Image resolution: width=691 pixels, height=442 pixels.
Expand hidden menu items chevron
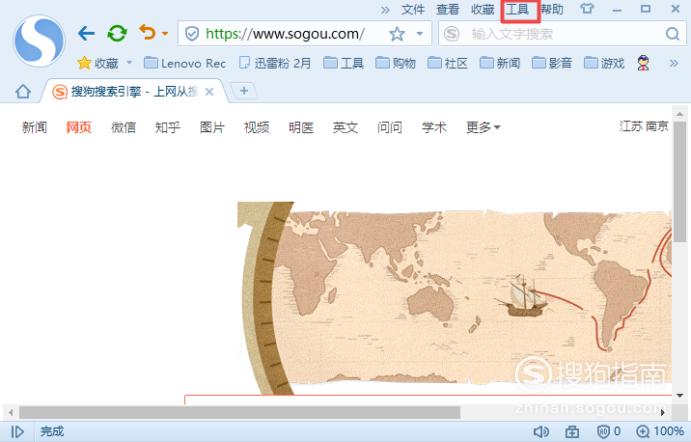(385, 10)
